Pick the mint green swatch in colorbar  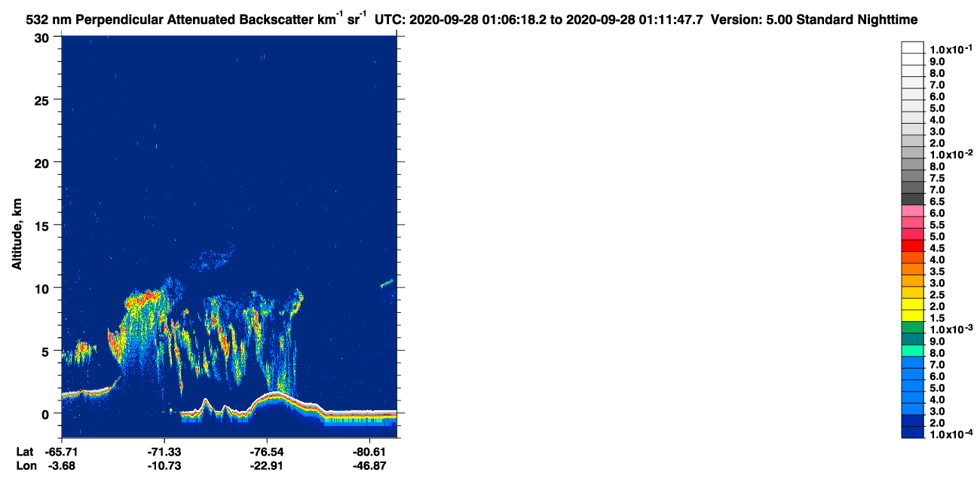(912, 350)
